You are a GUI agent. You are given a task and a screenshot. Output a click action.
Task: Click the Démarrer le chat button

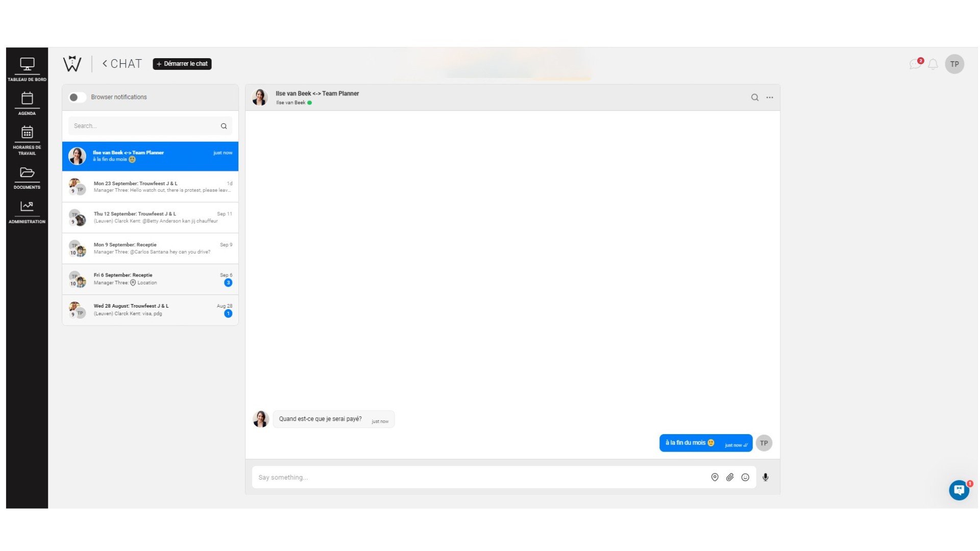(182, 64)
